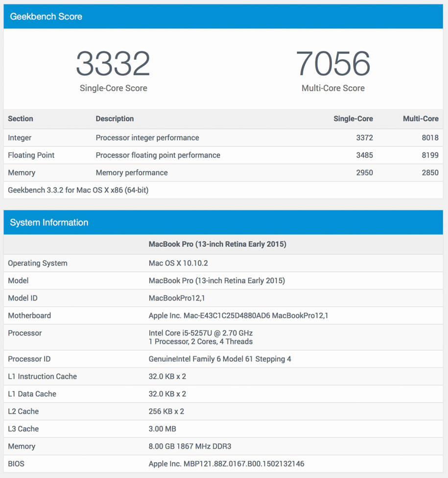Click the Geekbench Score header

point(46,17)
